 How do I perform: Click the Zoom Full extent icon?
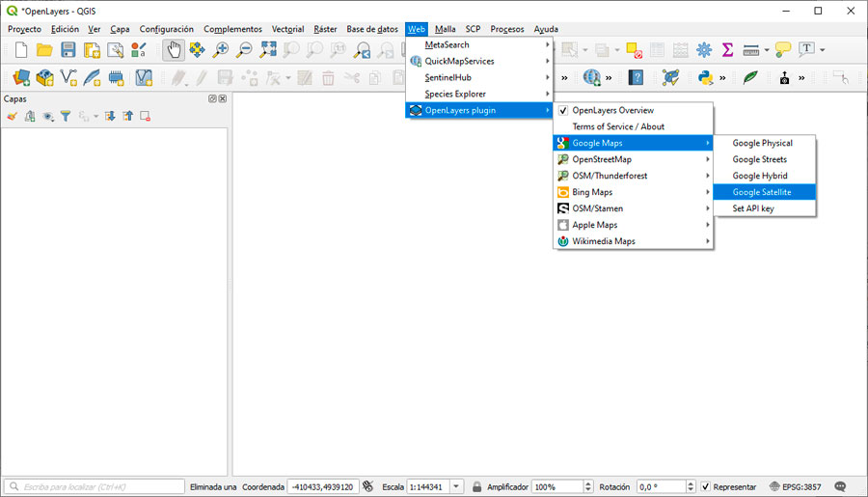click(x=268, y=50)
